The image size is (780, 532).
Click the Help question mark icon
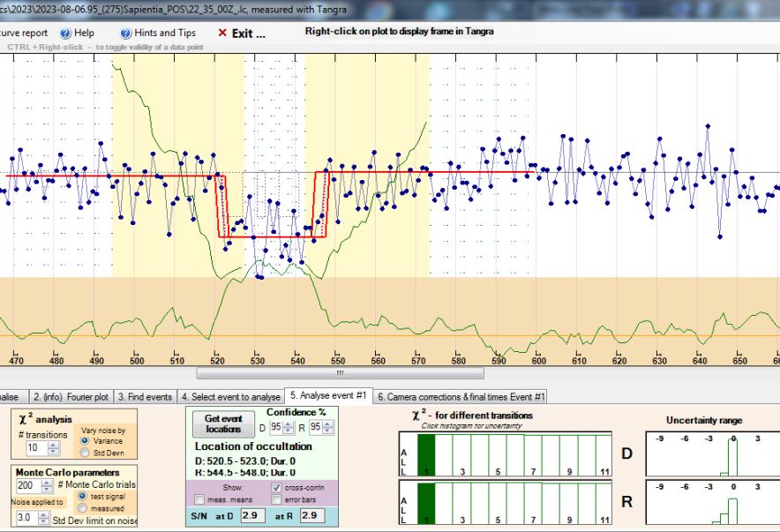(x=66, y=33)
